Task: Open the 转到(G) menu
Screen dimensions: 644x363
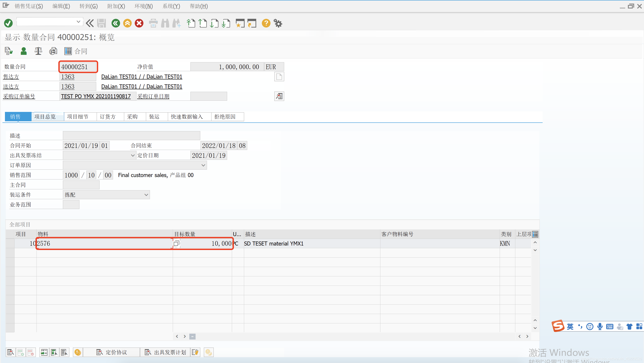Action: click(89, 6)
